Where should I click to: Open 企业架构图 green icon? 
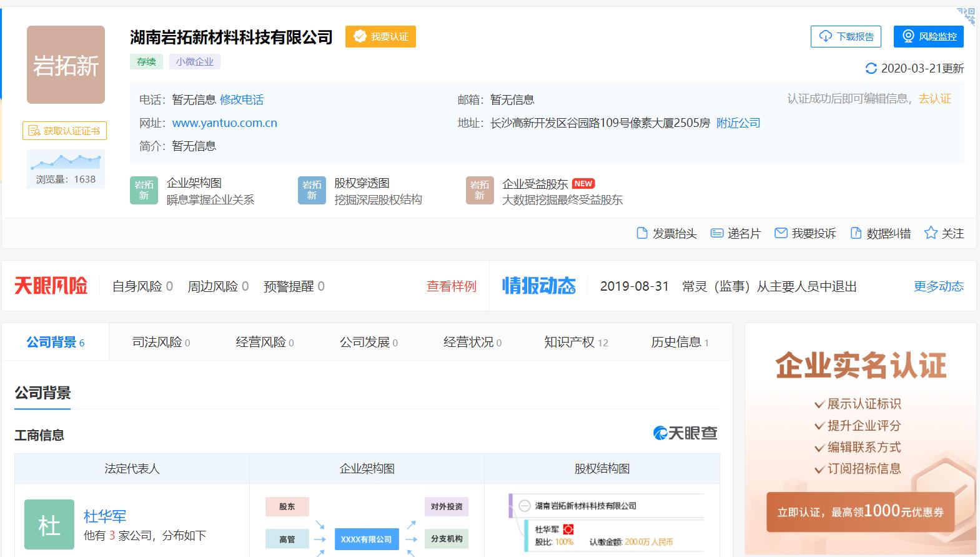coord(144,191)
